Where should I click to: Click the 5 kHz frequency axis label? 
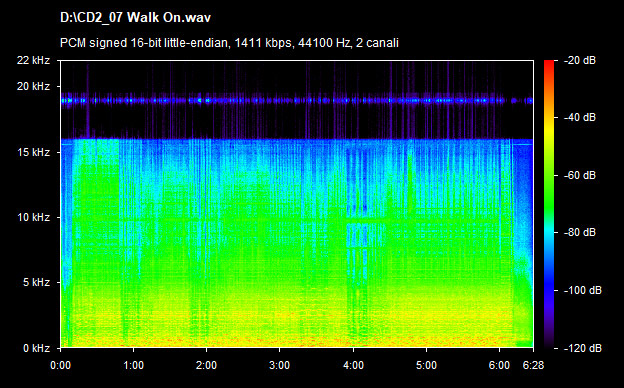coord(36,283)
